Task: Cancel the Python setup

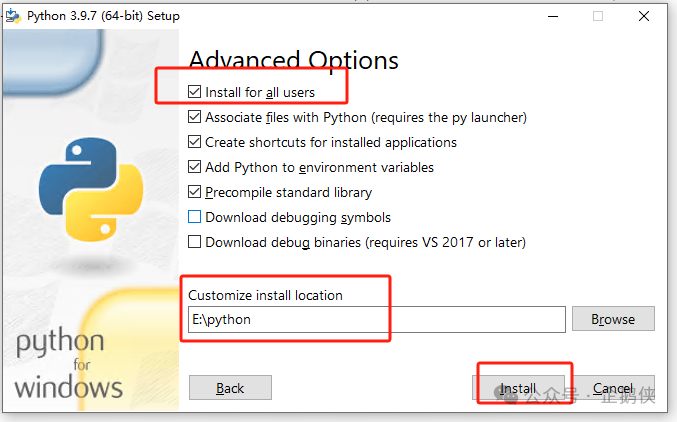Action: pos(613,388)
